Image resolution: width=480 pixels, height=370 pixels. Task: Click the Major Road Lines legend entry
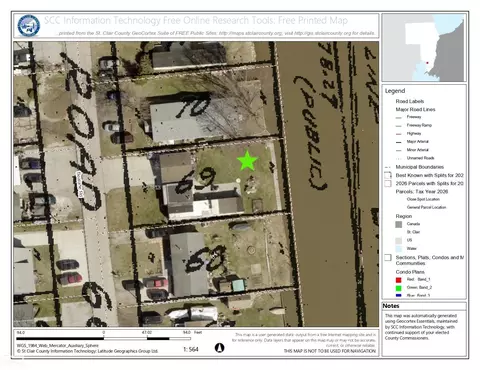coord(415,109)
